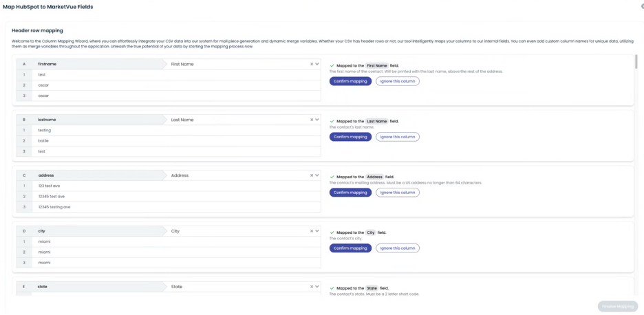The height and width of the screenshot is (315, 644).
Task: Click the 'Header row mapping' heading
Action: coord(37,31)
